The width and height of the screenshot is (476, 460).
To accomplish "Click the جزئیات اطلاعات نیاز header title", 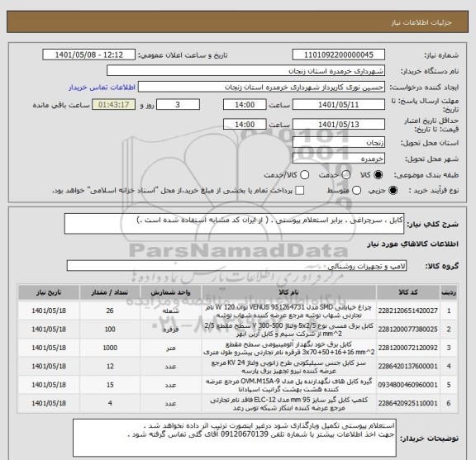I will 421,23.
